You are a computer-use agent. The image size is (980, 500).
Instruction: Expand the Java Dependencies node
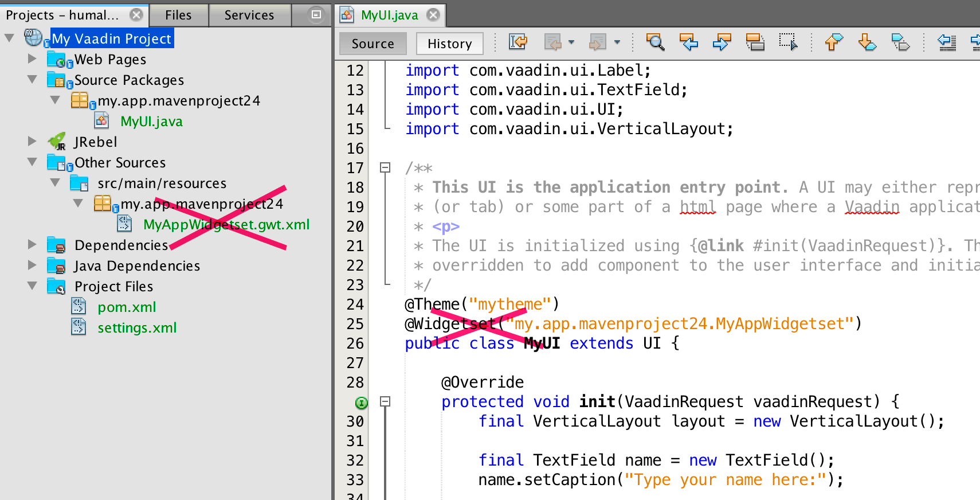32,265
